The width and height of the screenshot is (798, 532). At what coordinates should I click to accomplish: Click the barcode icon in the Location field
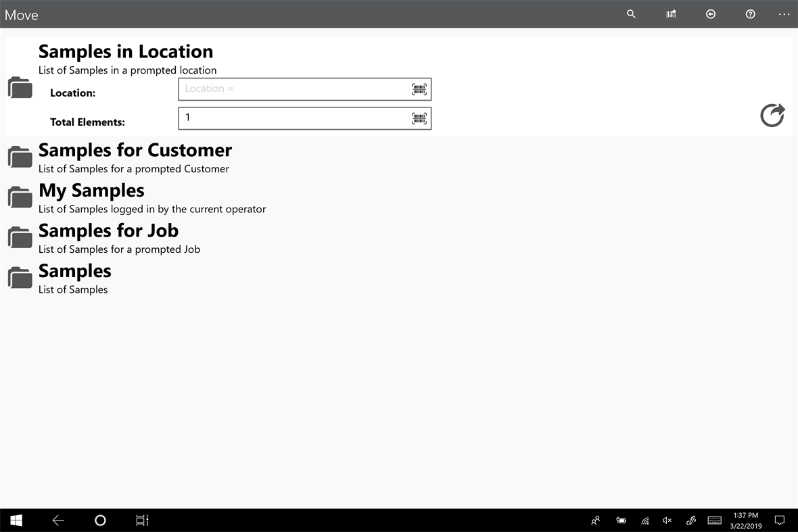click(x=419, y=89)
